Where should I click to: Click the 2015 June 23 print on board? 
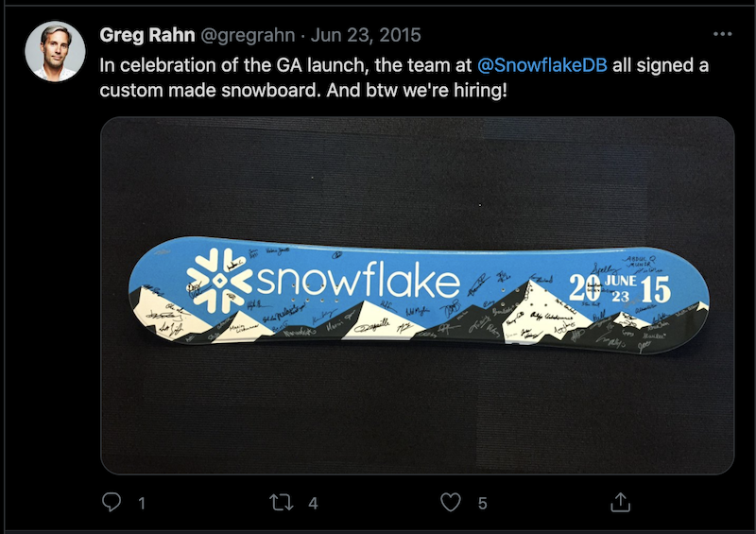coord(620,289)
